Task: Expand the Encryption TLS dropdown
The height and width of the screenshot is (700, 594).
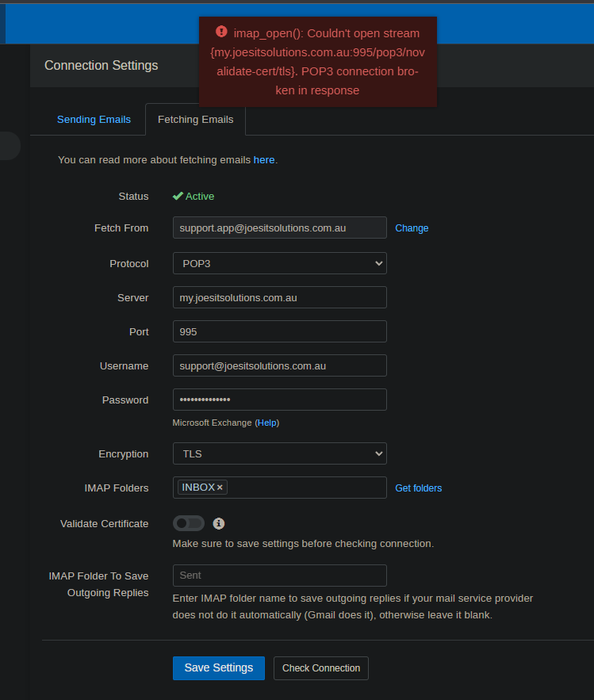Action: pyautogui.click(x=280, y=453)
